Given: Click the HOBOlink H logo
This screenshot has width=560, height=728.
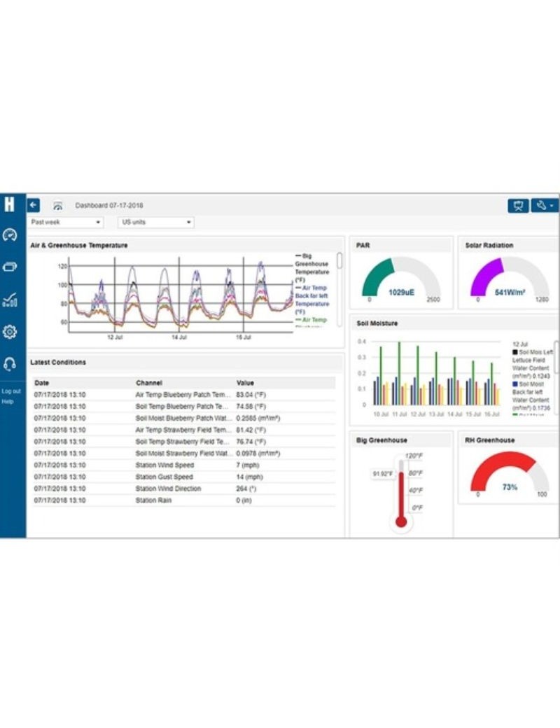Looking at the screenshot, I should coord(10,204).
